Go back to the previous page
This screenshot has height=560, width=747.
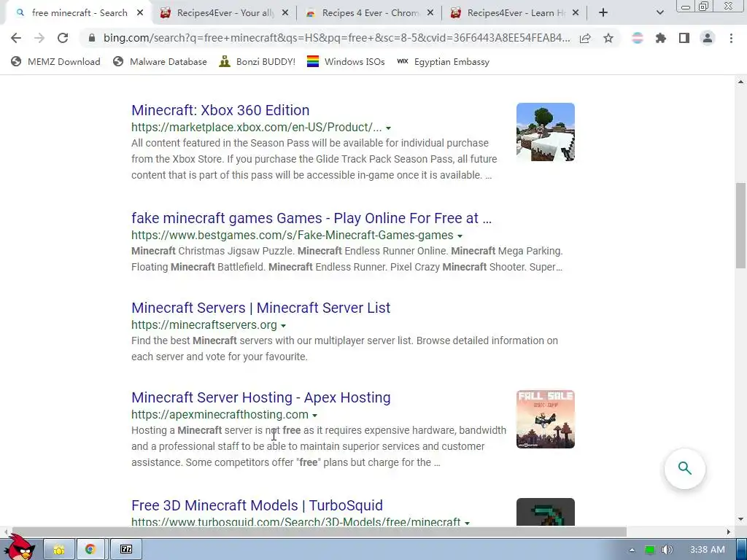[16, 38]
